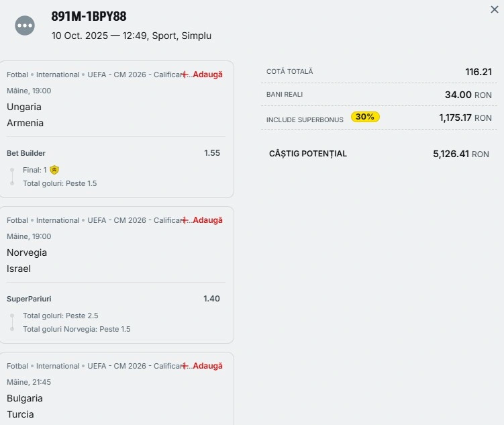The image size is (504, 425).
Task: Click the 1.40 odds value
Action: click(212, 299)
